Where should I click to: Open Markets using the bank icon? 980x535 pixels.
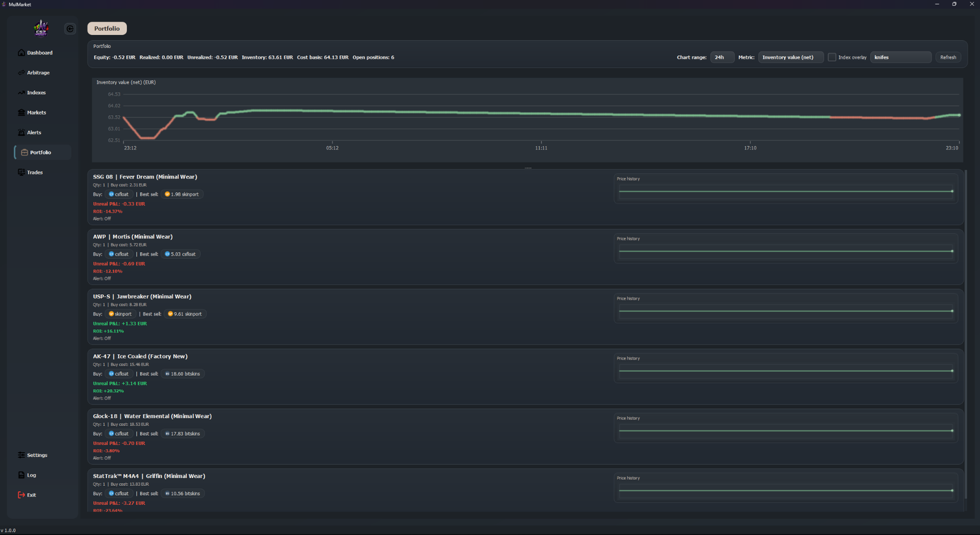point(21,113)
